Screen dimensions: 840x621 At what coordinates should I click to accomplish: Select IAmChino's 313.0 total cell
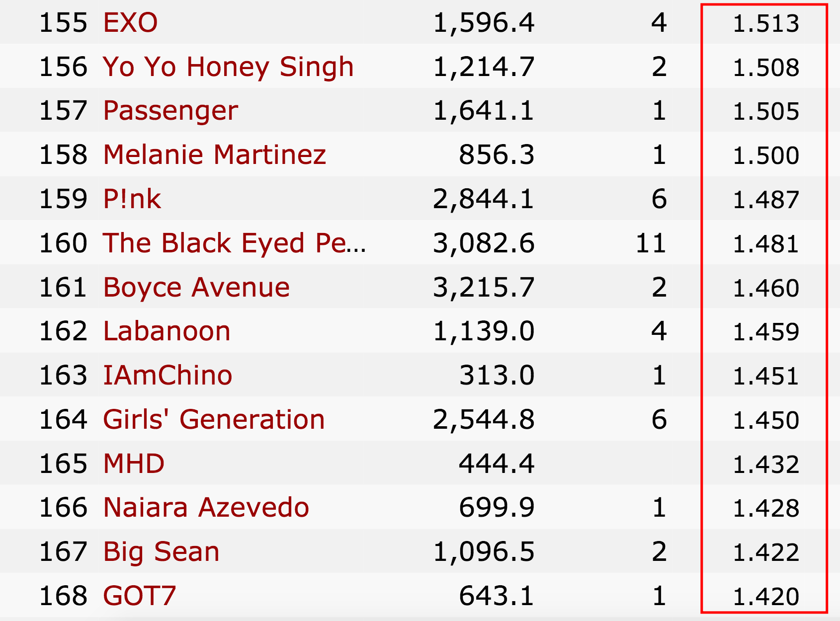pyautogui.click(x=497, y=376)
